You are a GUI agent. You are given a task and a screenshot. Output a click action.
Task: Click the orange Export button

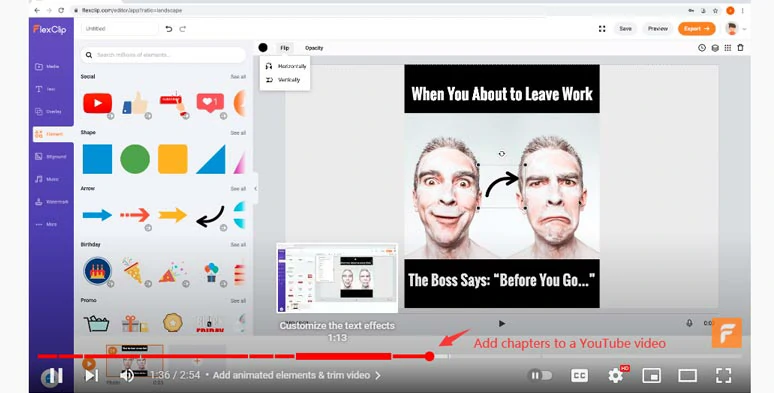point(697,29)
